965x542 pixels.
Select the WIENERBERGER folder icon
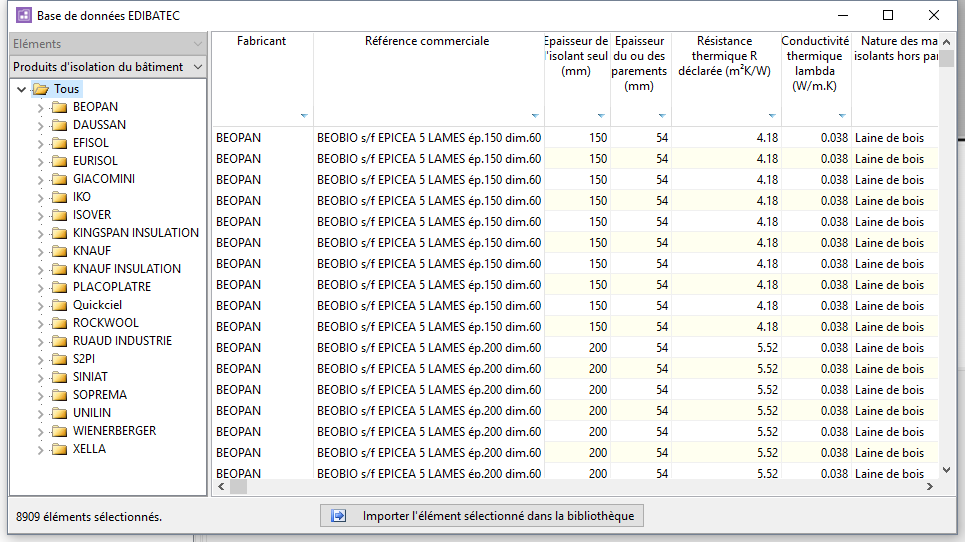pyautogui.click(x=60, y=431)
